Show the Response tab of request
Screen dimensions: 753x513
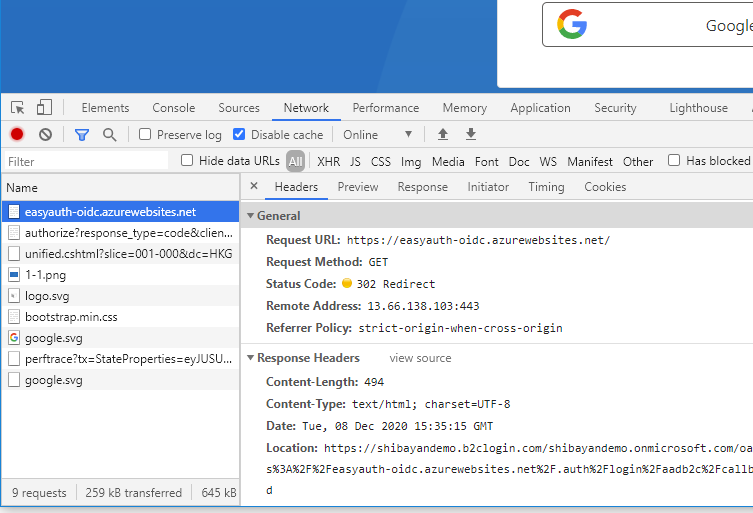[422, 186]
